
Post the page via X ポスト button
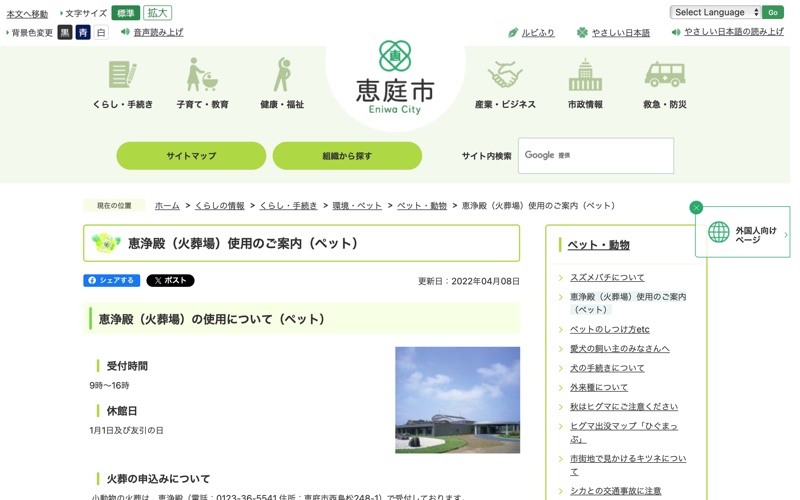click(x=170, y=280)
